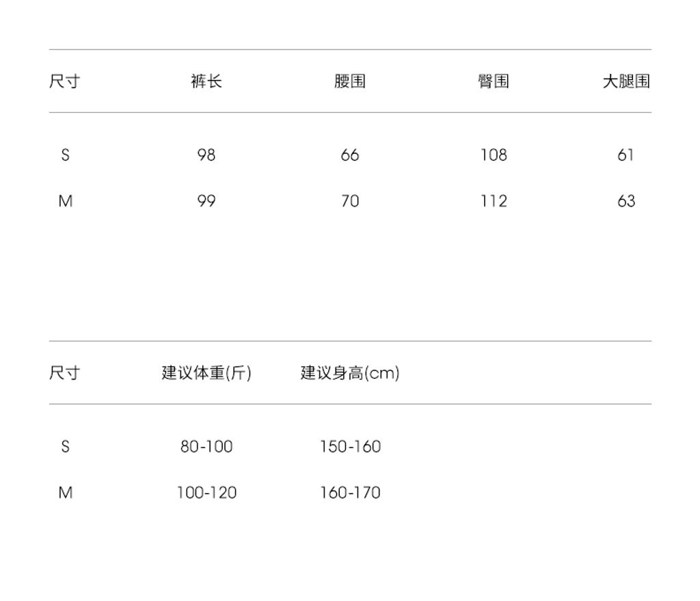Click the pants length value 99
Image resolution: width=700 pixels, height=601 pixels.
click(206, 201)
